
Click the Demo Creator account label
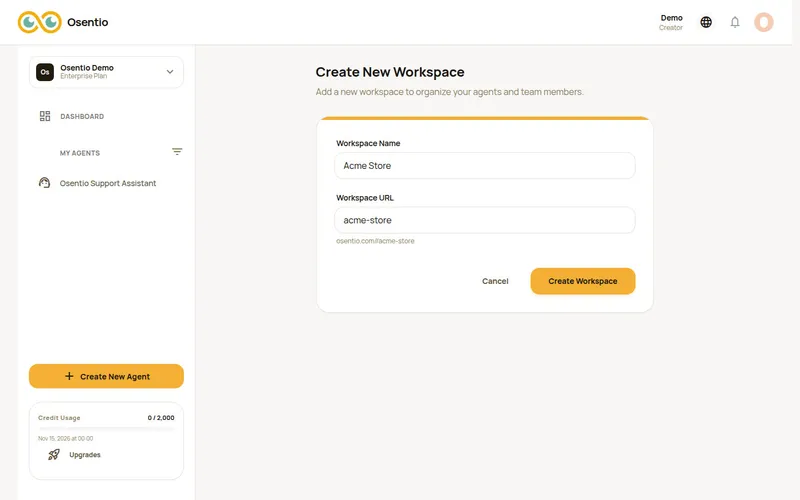coord(671,22)
